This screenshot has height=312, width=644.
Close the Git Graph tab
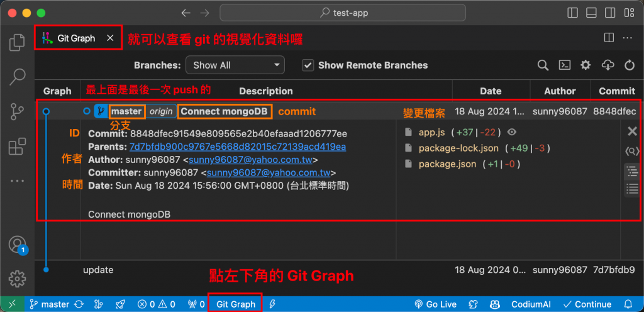click(x=110, y=38)
